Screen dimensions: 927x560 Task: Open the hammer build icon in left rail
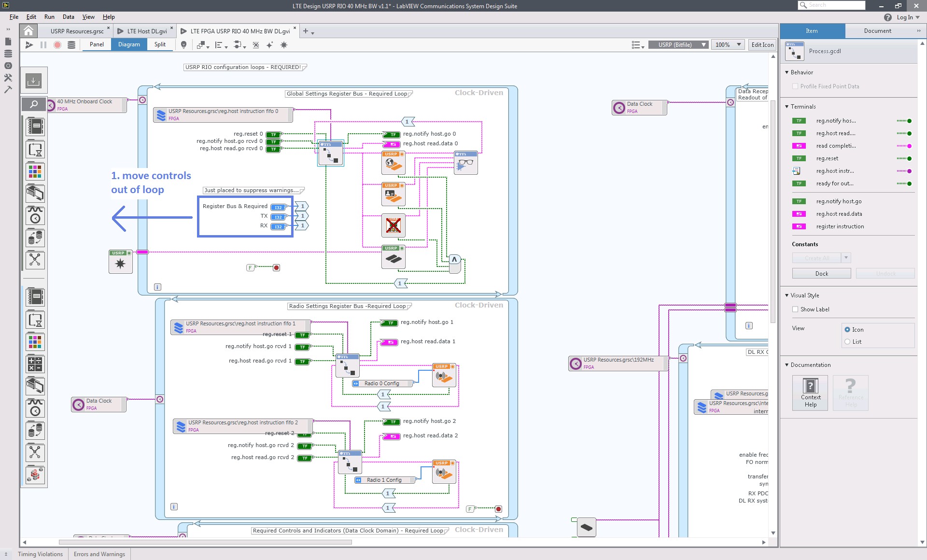click(x=8, y=89)
